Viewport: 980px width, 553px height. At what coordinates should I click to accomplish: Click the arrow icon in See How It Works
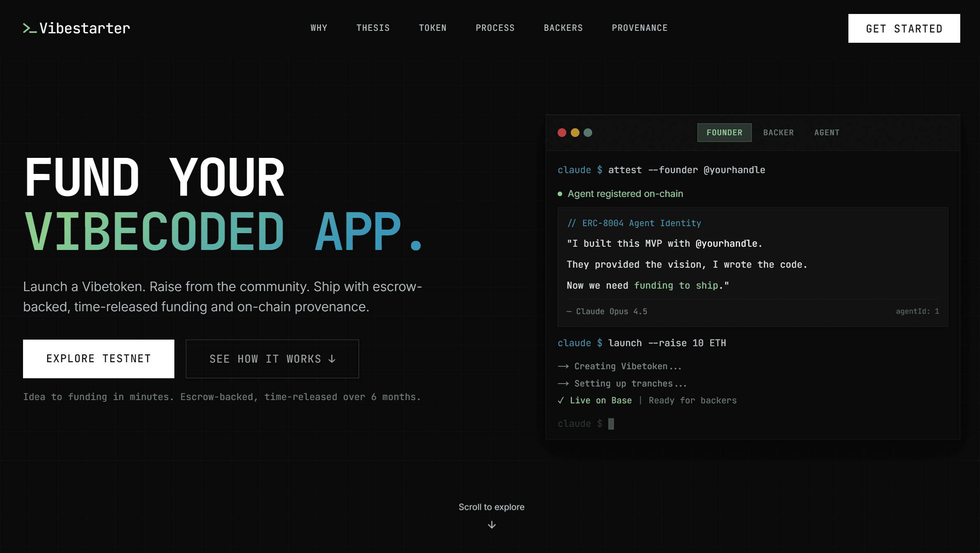click(x=332, y=359)
